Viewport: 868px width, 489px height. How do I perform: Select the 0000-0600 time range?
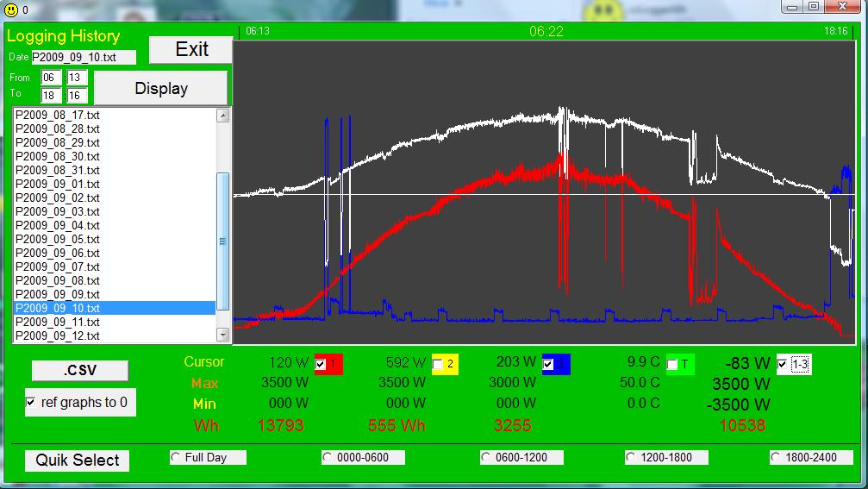point(328,457)
